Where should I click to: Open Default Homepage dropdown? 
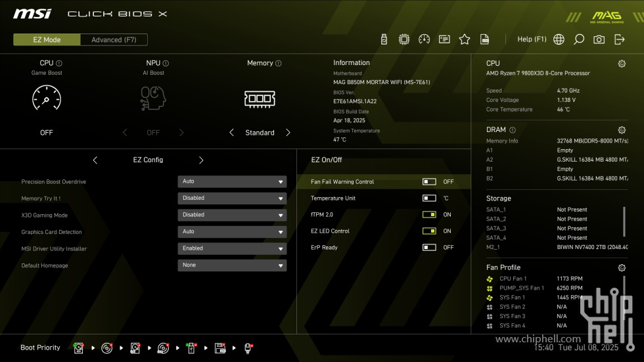(232, 265)
